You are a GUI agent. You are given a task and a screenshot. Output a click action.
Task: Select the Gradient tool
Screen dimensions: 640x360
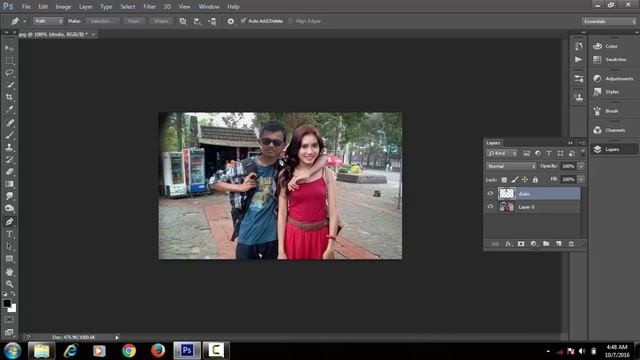[x=9, y=184]
